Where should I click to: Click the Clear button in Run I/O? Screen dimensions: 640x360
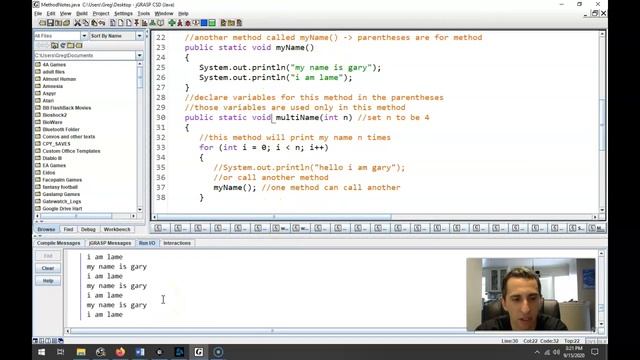pos(48,268)
